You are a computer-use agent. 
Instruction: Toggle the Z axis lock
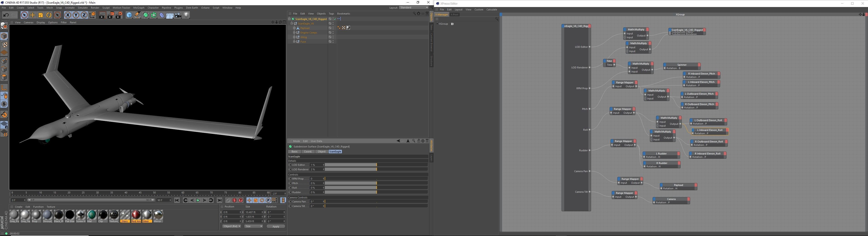[84, 15]
